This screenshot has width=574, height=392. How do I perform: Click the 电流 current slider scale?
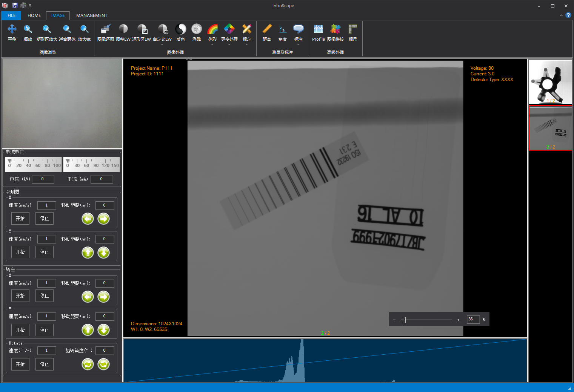coord(92,164)
